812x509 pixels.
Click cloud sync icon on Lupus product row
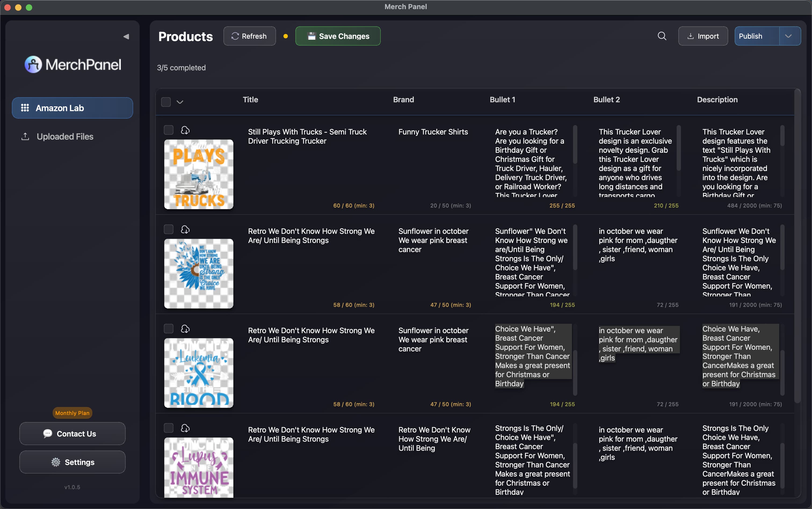pos(185,428)
